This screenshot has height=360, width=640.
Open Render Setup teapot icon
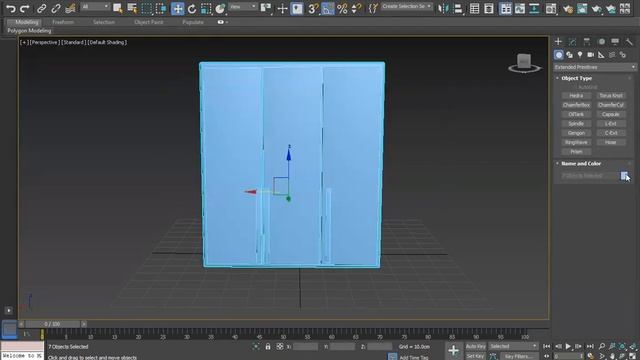567,8
